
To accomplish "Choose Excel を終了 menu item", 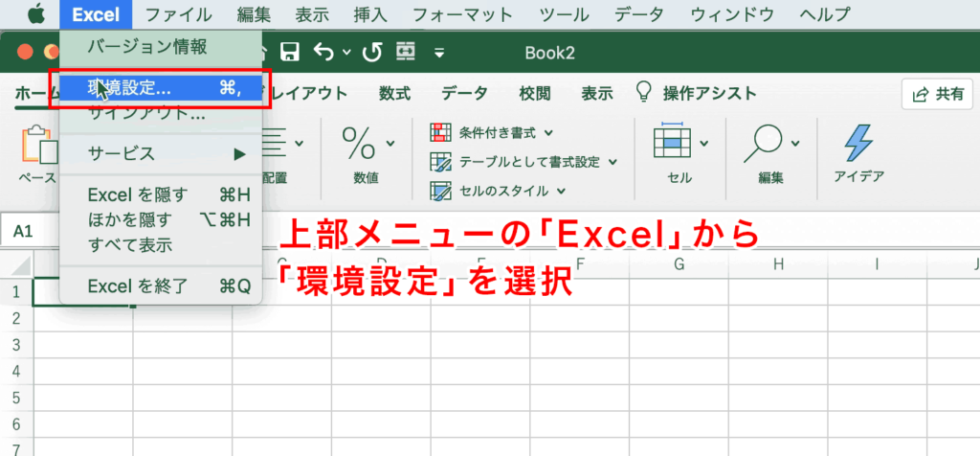I will pyautogui.click(x=161, y=286).
